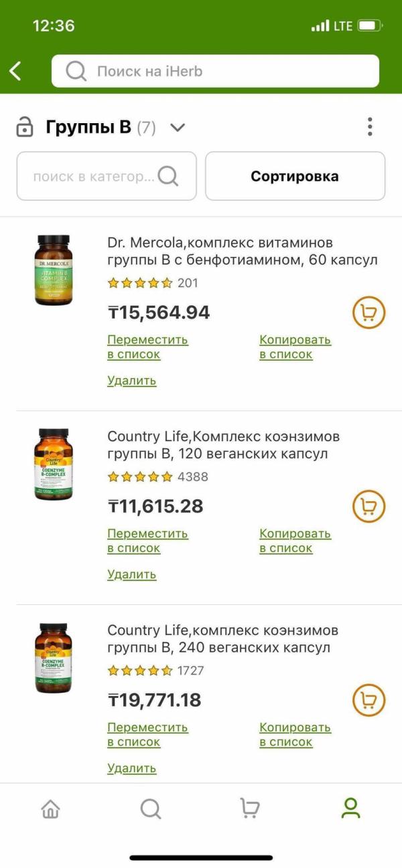Open the three-dot options menu
The width and height of the screenshot is (402, 868).
pos(370,126)
